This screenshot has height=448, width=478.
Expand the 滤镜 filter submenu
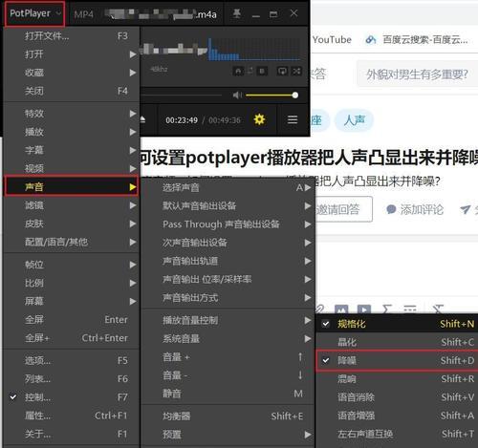coord(72,205)
